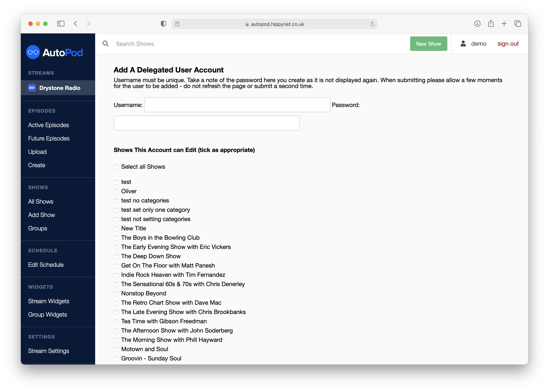Click the Username input field
The image size is (549, 392).
click(x=237, y=105)
